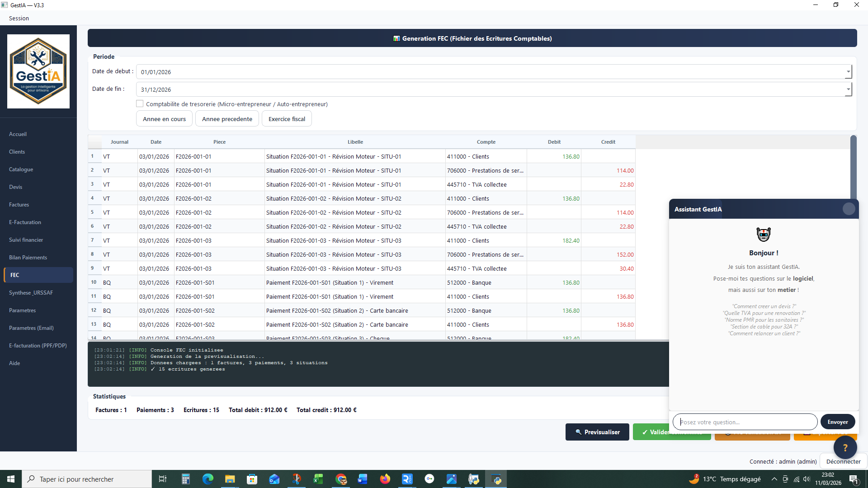Click the assistant robot avatar icon

click(x=764, y=234)
